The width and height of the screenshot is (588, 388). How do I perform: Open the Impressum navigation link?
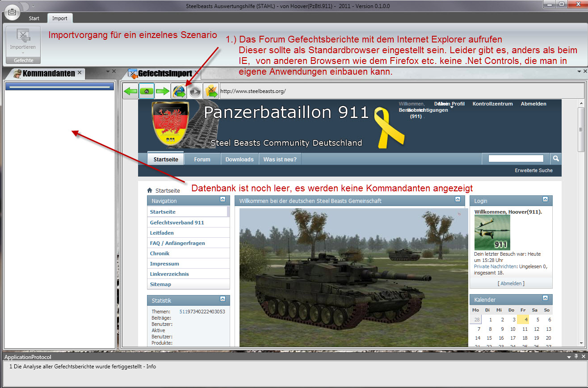[x=164, y=264]
